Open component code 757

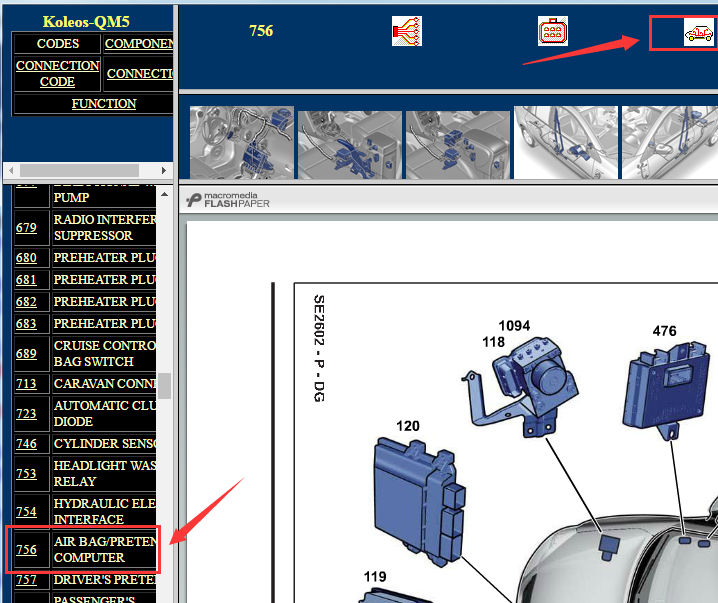click(x=26, y=580)
